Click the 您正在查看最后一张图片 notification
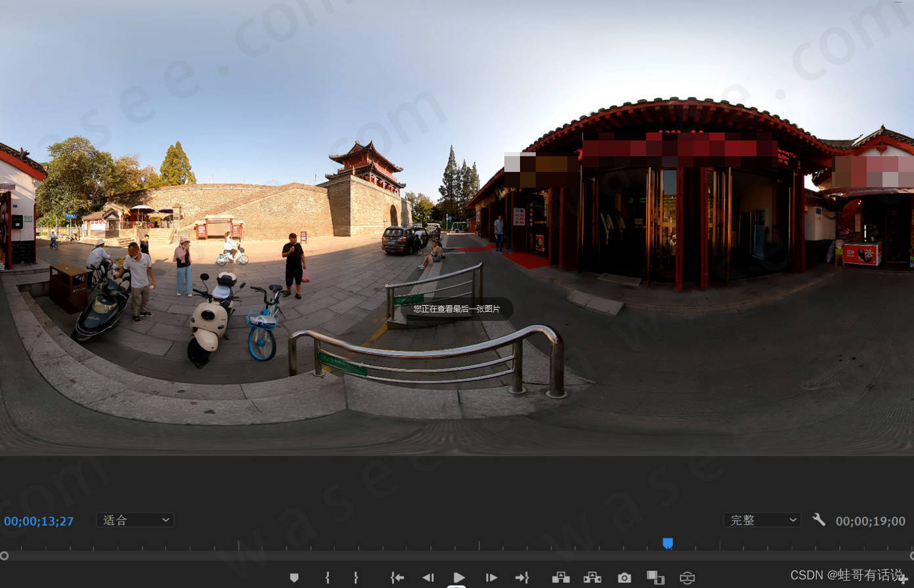Image resolution: width=914 pixels, height=588 pixels. pos(457,308)
